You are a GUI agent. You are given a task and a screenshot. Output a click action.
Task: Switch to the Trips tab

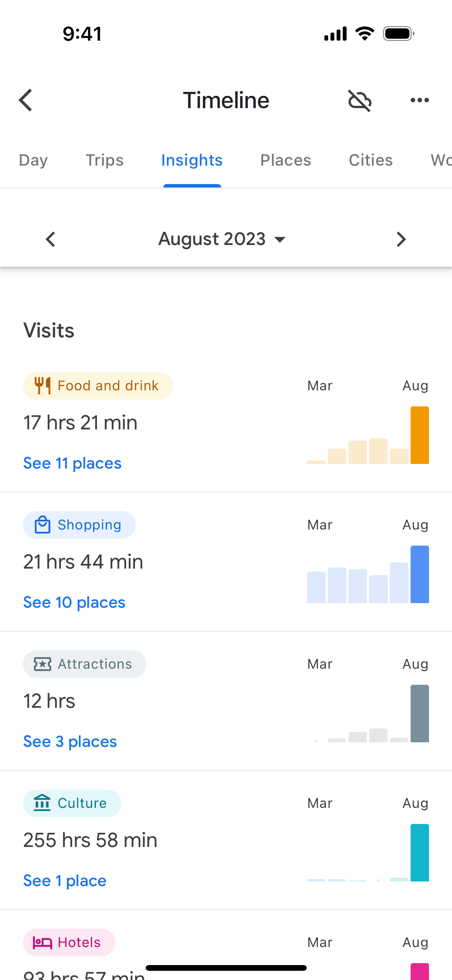click(x=105, y=160)
